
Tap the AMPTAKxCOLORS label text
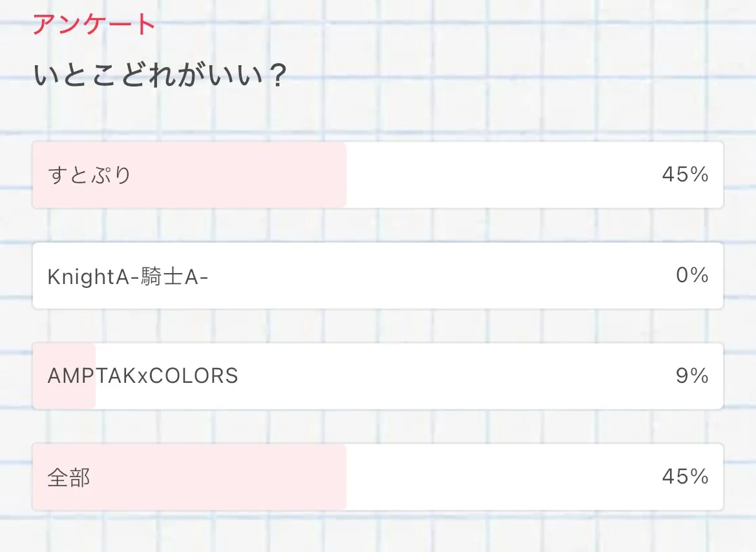click(143, 376)
